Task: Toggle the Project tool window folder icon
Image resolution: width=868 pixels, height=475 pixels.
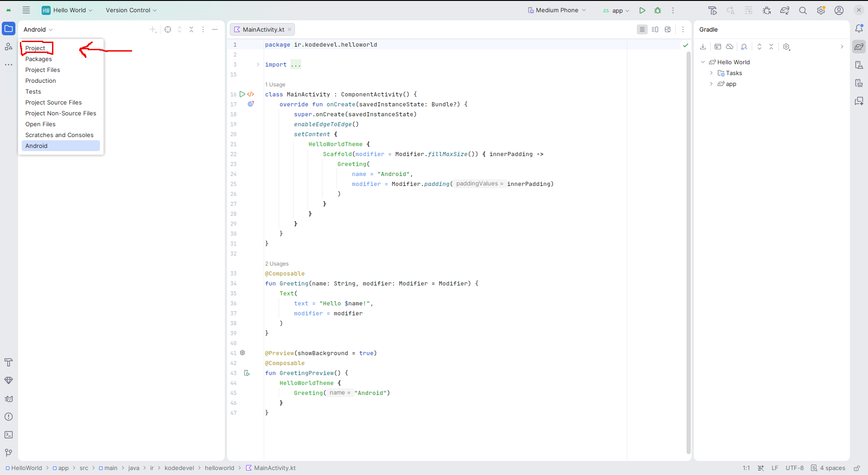Action: 9,28
